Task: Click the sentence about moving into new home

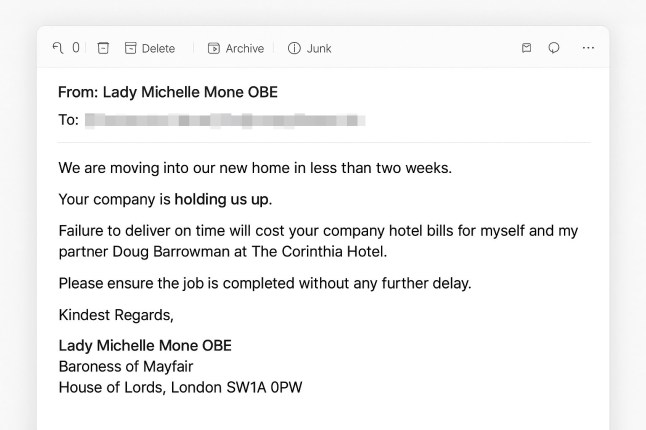Action: coord(255,167)
